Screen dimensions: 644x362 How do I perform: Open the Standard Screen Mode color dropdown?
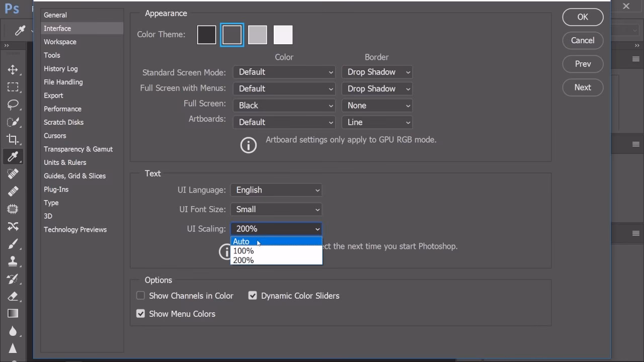pyautogui.click(x=284, y=72)
